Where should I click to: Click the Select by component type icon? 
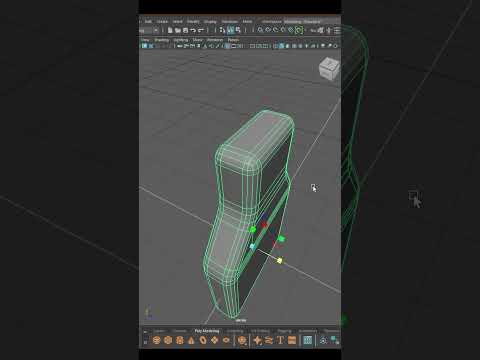pyautogui.click(x=239, y=30)
